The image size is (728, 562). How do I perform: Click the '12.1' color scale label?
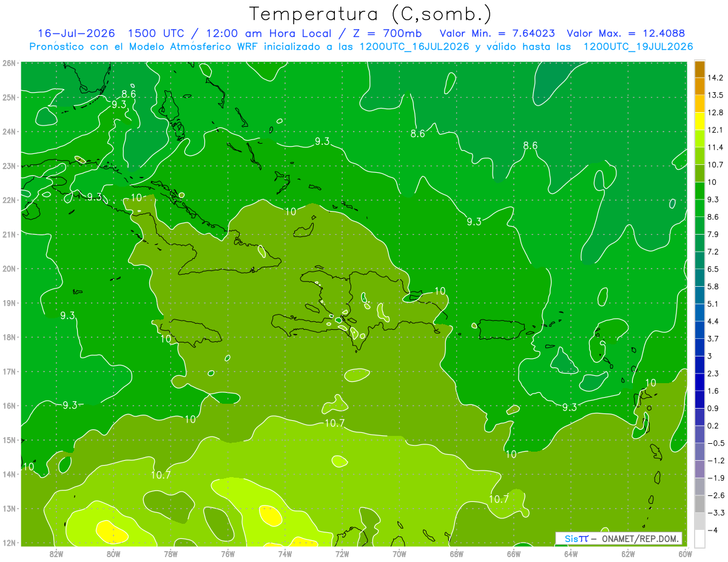coord(715,130)
